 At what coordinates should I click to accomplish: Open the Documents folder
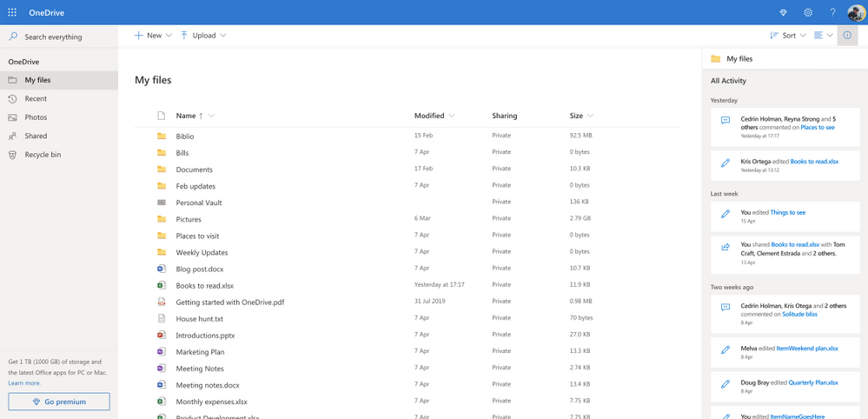(195, 170)
